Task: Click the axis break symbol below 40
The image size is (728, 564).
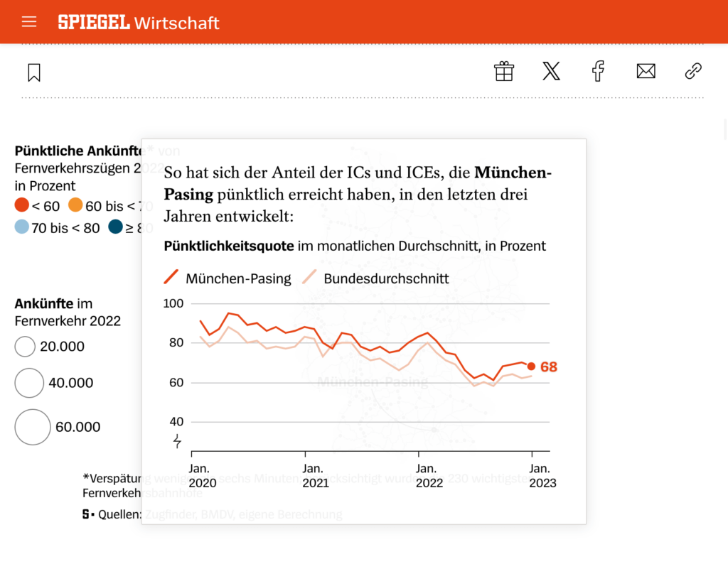Action: pos(177,440)
